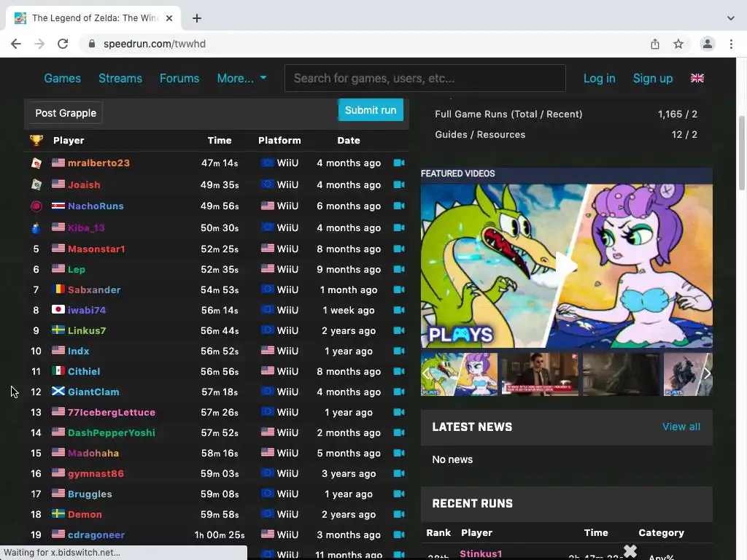Image resolution: width=747 pixels, height=560 pixels.
Task: Open video icon for Linkus7's run
Action: pos(399,330)
